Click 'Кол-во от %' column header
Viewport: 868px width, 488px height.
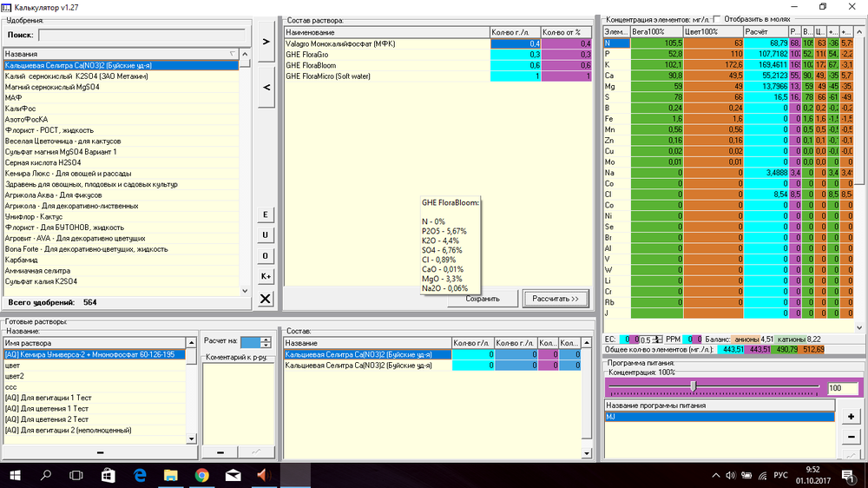click(x=566, y=32)
